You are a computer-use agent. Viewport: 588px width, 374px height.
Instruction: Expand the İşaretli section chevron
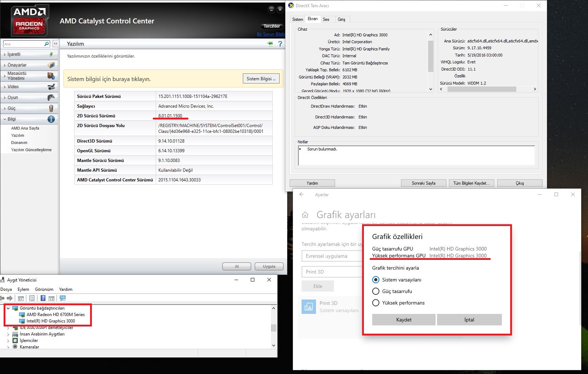(x=5, y=54)
